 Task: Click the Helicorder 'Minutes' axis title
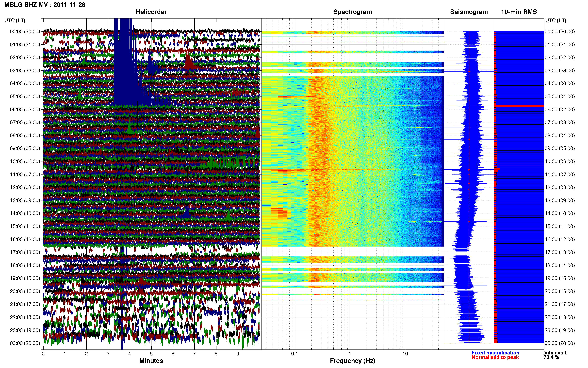[151, 361]
